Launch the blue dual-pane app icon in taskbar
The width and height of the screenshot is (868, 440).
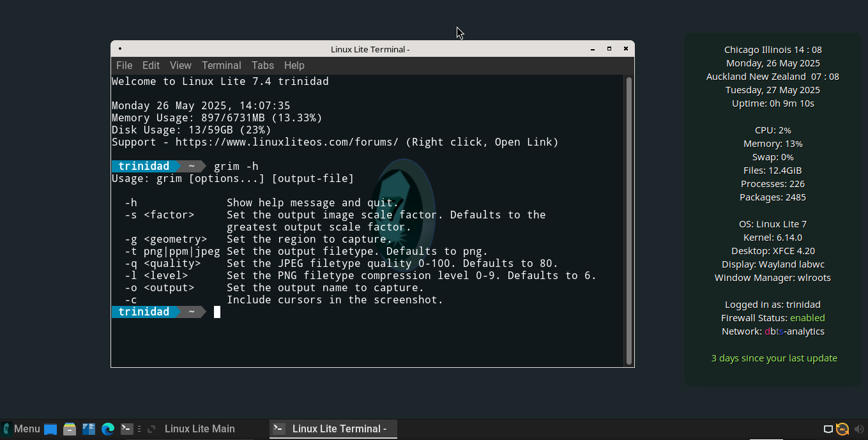(x=89, y=429)
